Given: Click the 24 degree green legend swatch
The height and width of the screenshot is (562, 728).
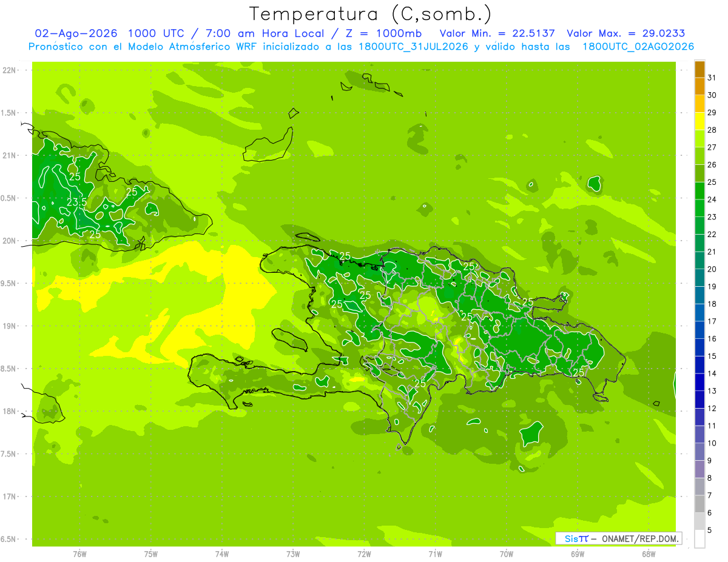Looking at the screenshot, I should tap(699, 191).
